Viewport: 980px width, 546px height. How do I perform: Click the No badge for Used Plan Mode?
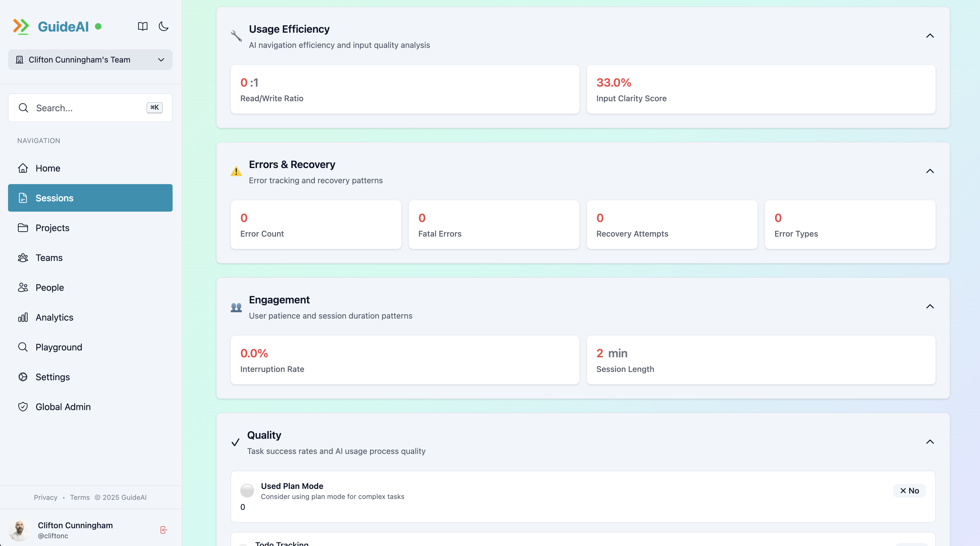pos(909,491)
